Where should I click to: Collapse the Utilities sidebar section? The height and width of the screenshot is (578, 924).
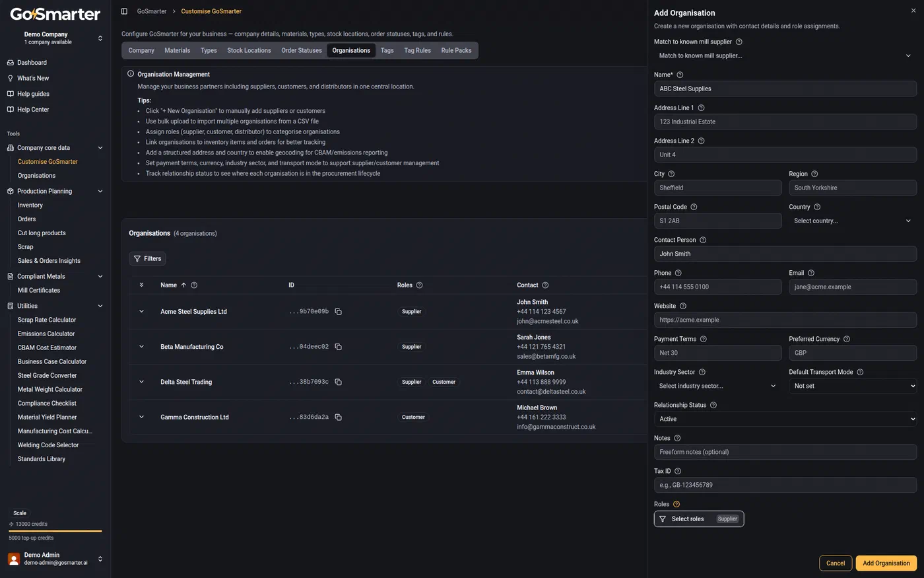(x=55, y=306)
